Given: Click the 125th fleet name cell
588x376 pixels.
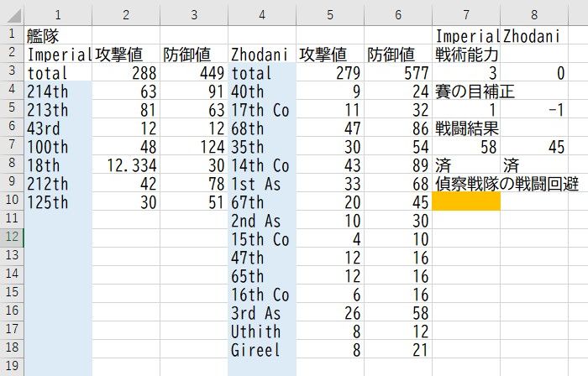Looking at the screenshot, I should [58, 201].
